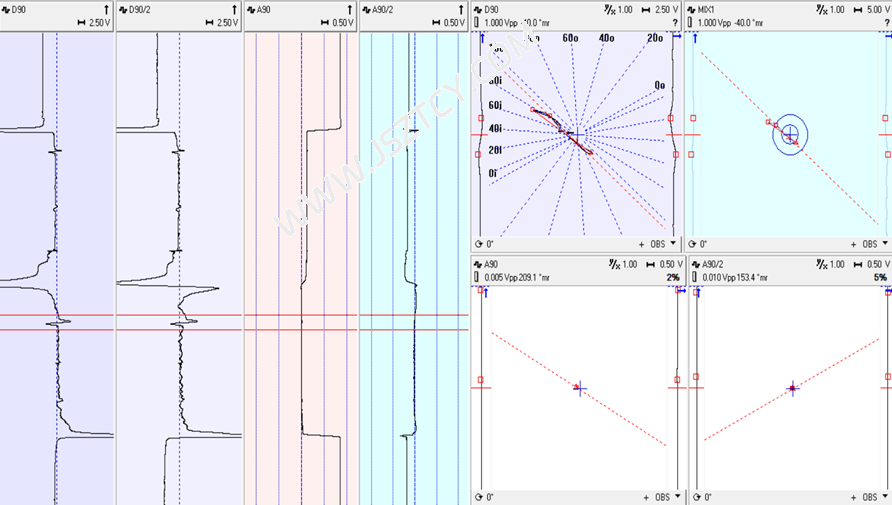Click rotation icon under D90 Lissajous plot
892x505 pixels.
point(478,244)
